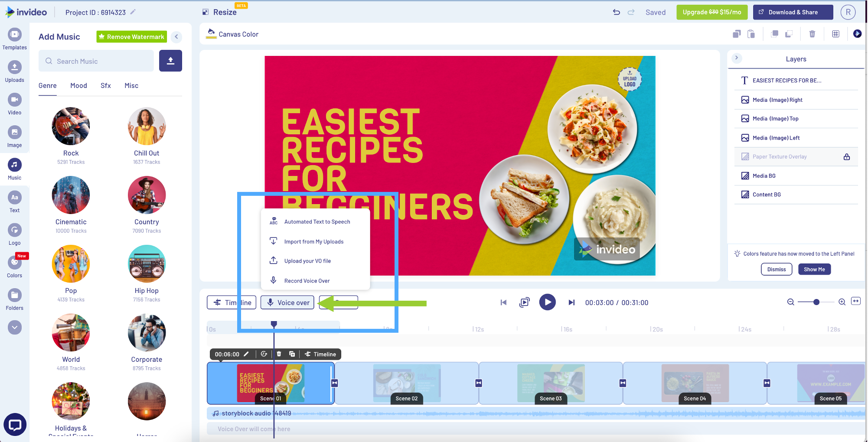Click Download & Share
868x442 pixels.
coord(793,12)
